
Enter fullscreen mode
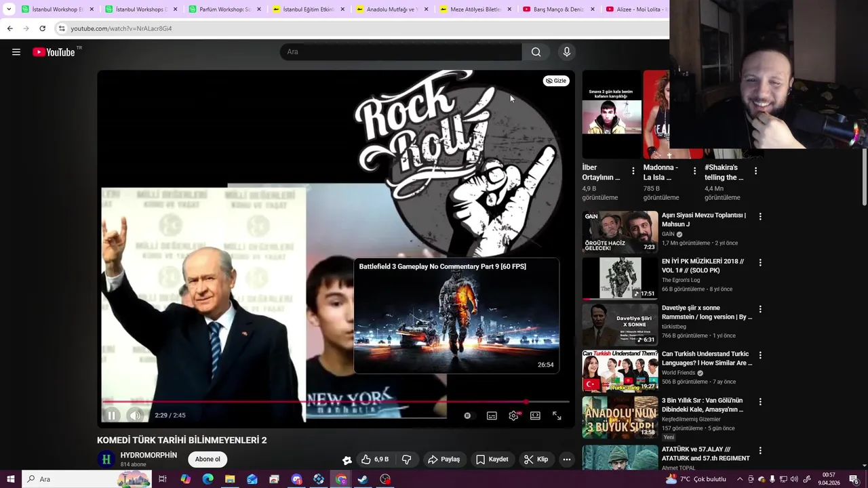point(557,415)
